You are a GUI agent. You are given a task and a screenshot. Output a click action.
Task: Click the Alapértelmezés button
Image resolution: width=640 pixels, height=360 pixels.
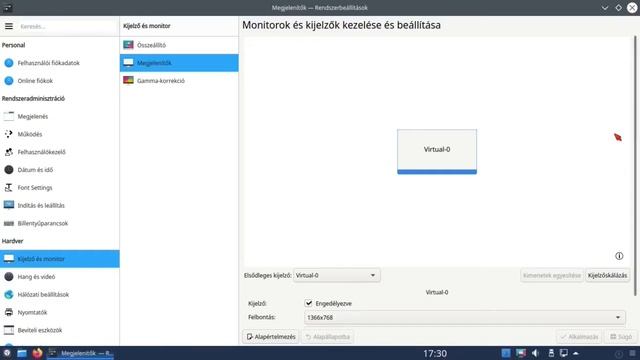[x=271, y=337]
